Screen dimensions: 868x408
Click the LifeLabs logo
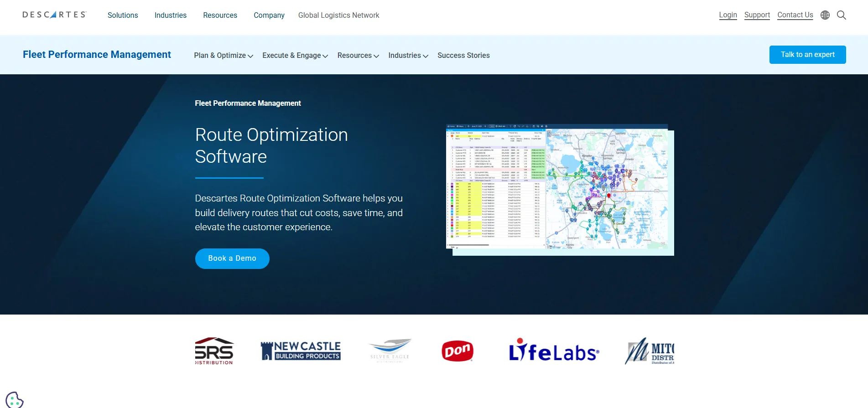point(554,350)
